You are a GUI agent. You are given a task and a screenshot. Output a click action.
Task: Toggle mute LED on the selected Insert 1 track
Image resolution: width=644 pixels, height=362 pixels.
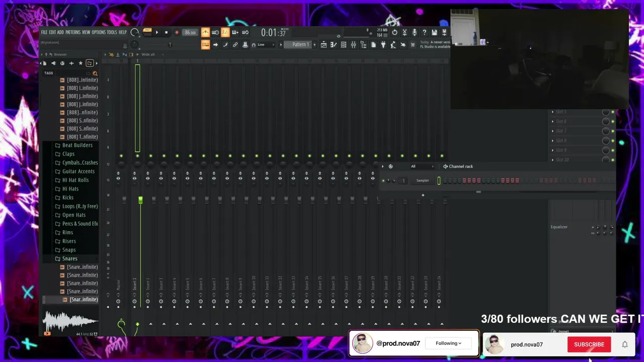pyautogui.click(x=137, y=156)
